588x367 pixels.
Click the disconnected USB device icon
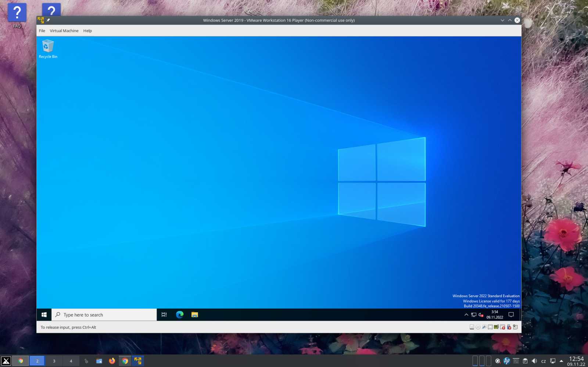coord(509,327)
